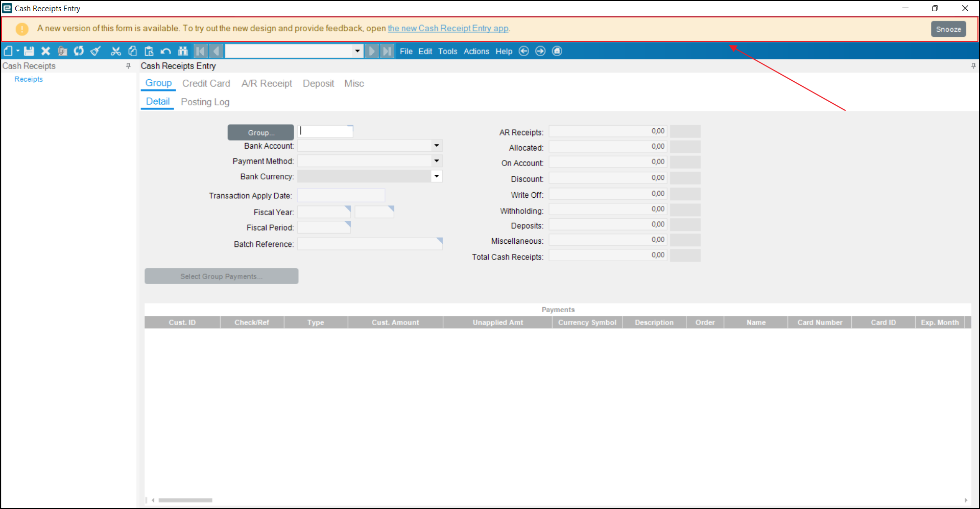
Task: Click the Select Group Payments button
Action: click(x=222, y=276)
